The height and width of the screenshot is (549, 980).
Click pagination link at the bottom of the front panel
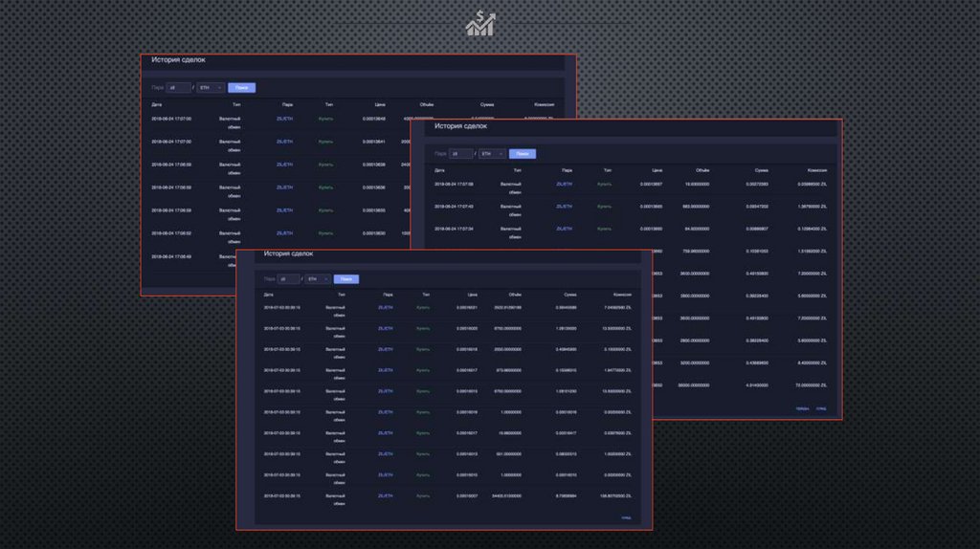(626, 517)
